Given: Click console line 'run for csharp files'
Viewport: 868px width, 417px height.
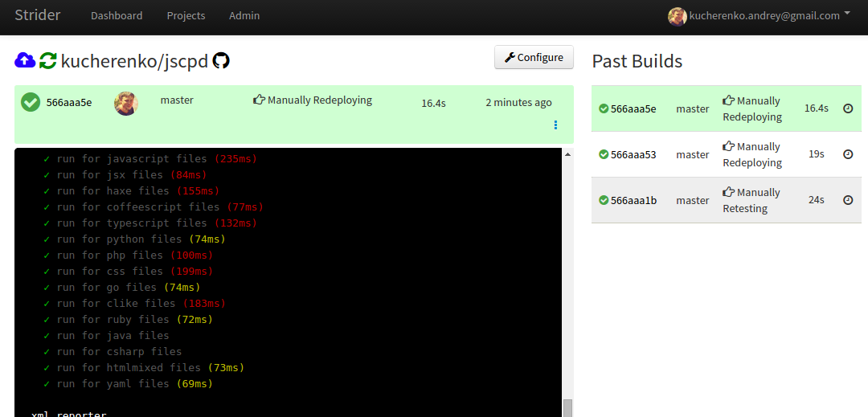Looking at the screenshot, I should (x=113, y=352).
